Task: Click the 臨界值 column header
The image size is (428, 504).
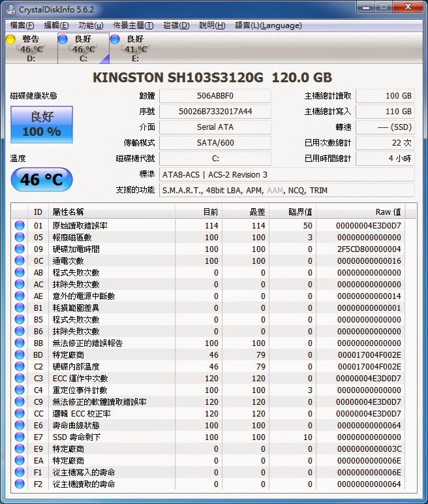Action: point(293,212)
